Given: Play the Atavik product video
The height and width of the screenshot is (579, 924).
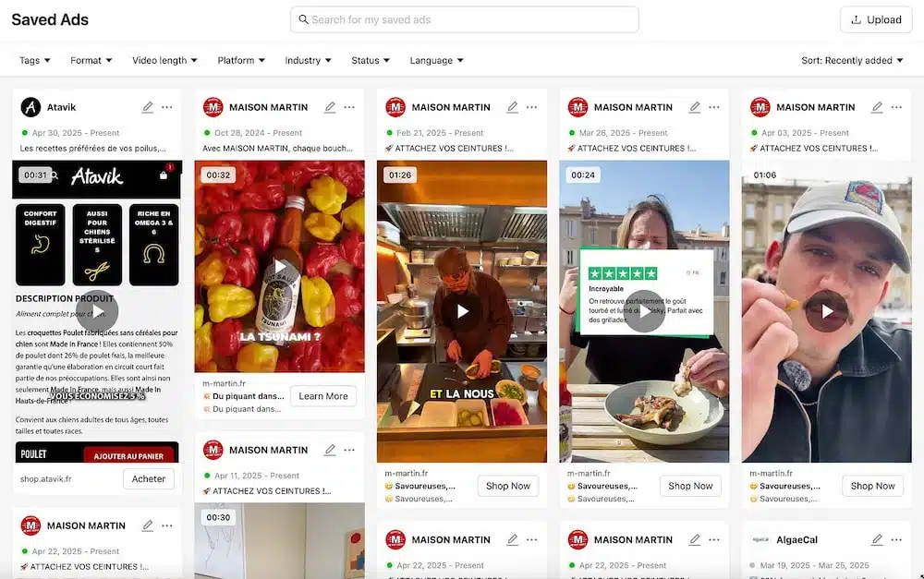Looking at the screenshot, I should coord(97,311).
